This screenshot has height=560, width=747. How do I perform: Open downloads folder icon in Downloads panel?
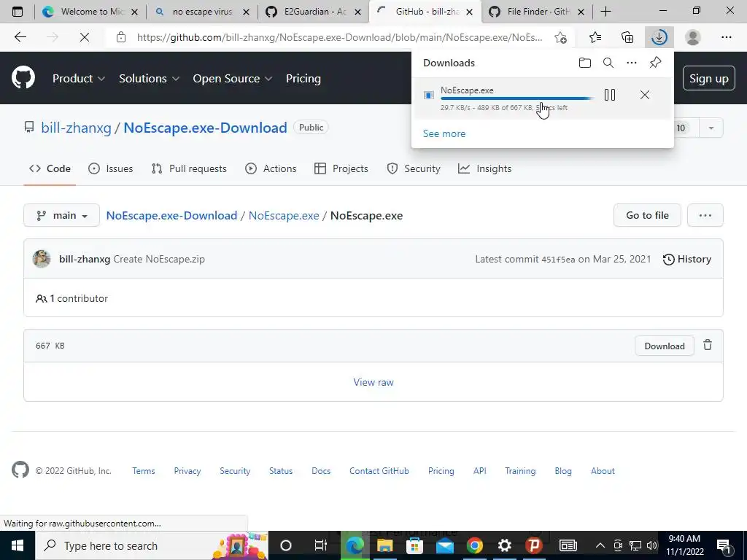pyautogui.click(x=584, y=63)
